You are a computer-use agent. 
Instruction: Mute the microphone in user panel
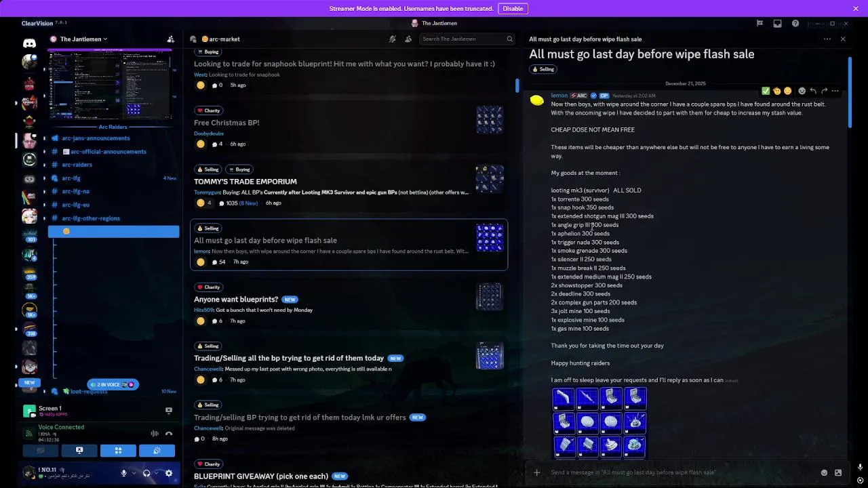[x=123, y=473]
